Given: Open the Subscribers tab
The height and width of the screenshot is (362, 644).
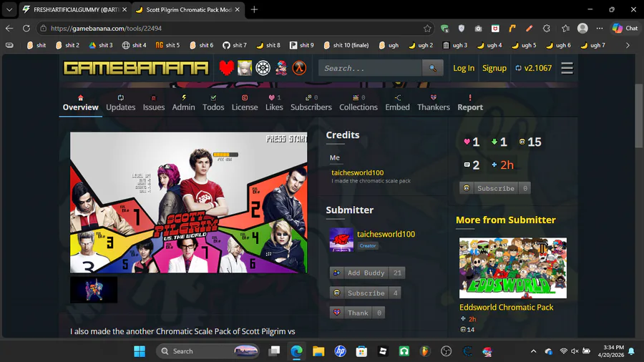Looking at the screenshot, I should (311, 103).
